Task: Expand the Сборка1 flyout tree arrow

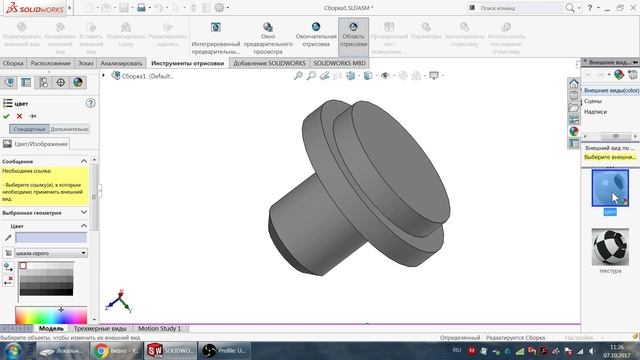Action: [x=104, y=76]
